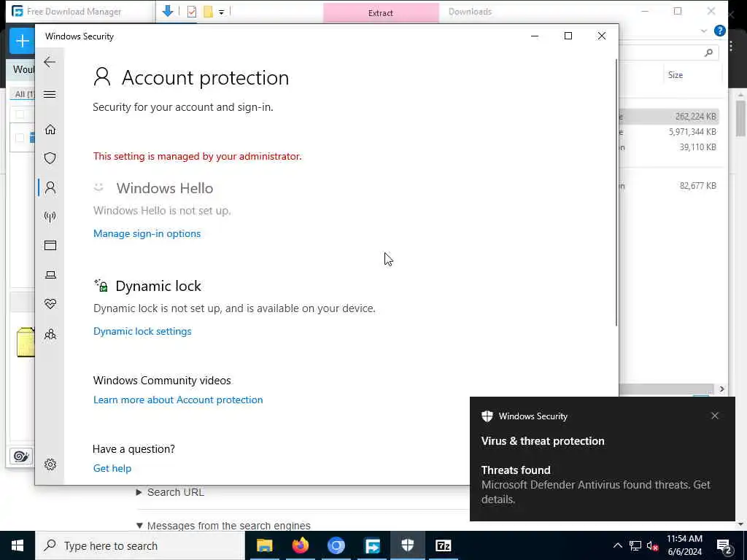Click the snail mode icon in Free Download Manager
Screen dimensions: 747x560
21,456
